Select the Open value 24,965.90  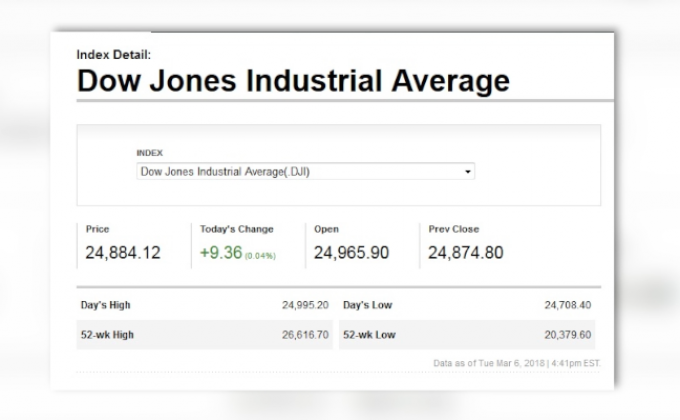tap(351, 253)
